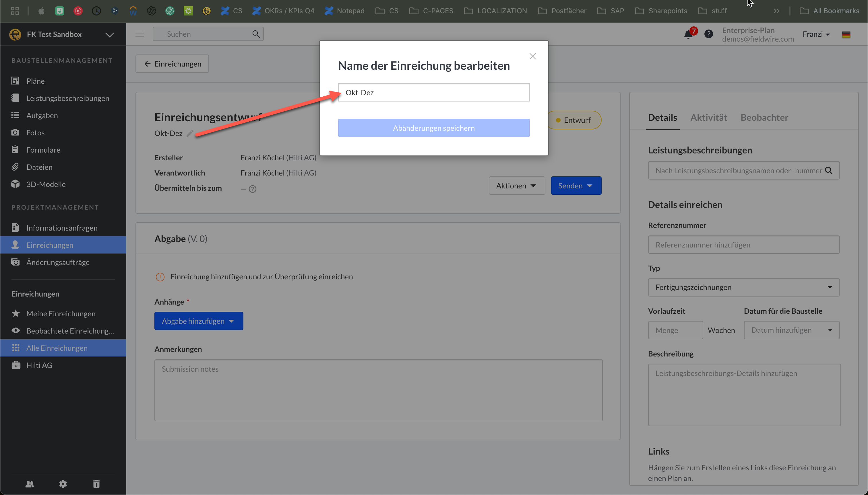Open the SAP bookmarks folder
Viewport: 868px width, 495px height.
(611, 11)
